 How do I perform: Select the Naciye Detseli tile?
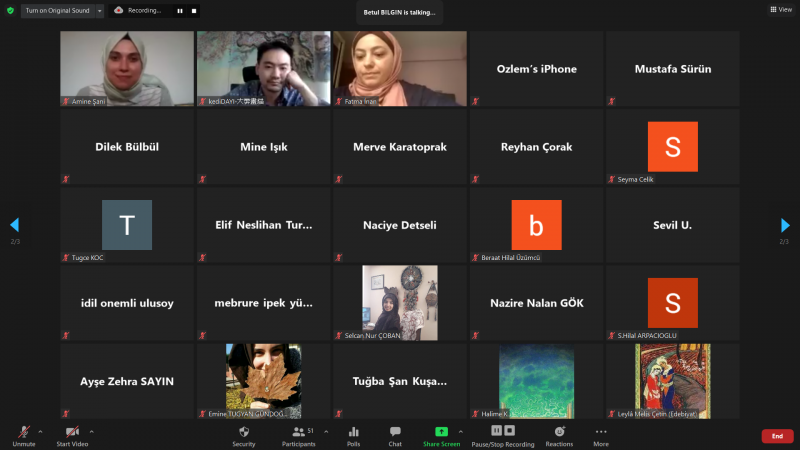(x=400, y=225)
